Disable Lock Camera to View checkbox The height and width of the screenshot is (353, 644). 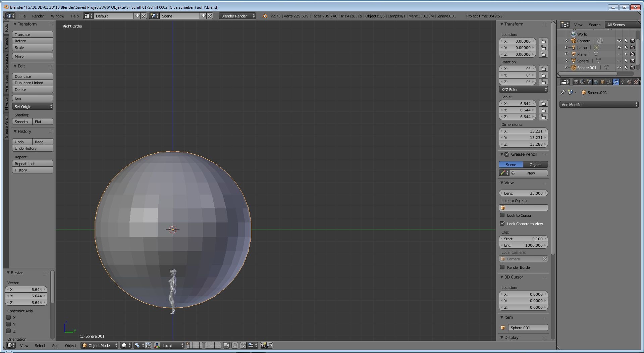(x=502, y=223)
